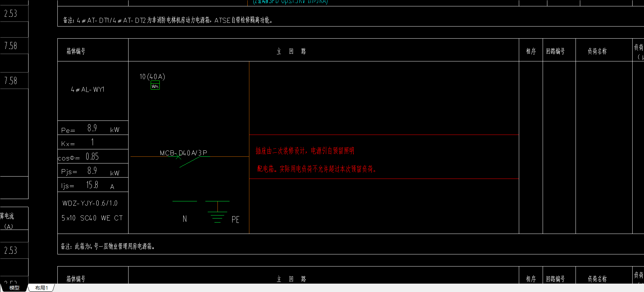Select 负荷名称 header of 4#AL-WY1 table
The height and width of the screenshot is (292, 644).
597,51
